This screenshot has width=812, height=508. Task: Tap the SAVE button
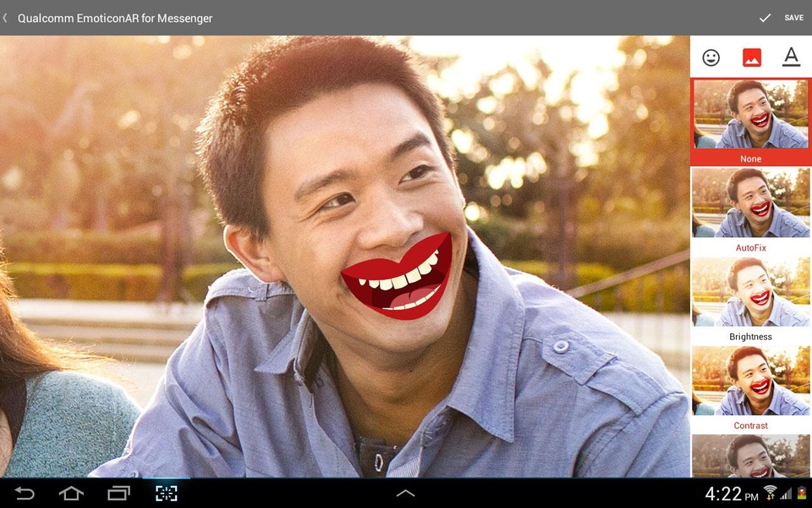pyautogui.click(x=794, y=18)
